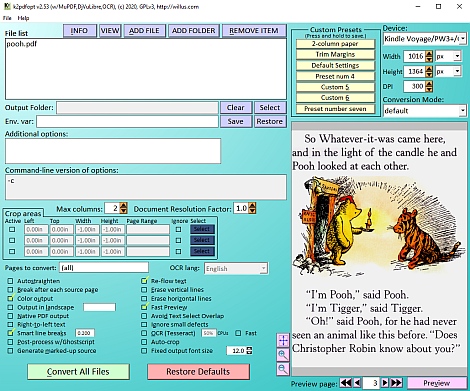
Task: Click the ADD FILE button
Action: [144, 31]
